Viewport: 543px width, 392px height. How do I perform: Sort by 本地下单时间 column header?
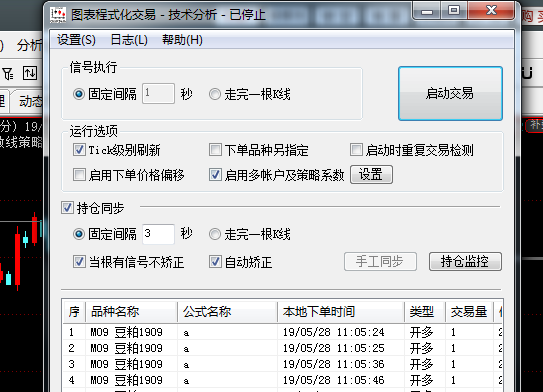point(341,312)
